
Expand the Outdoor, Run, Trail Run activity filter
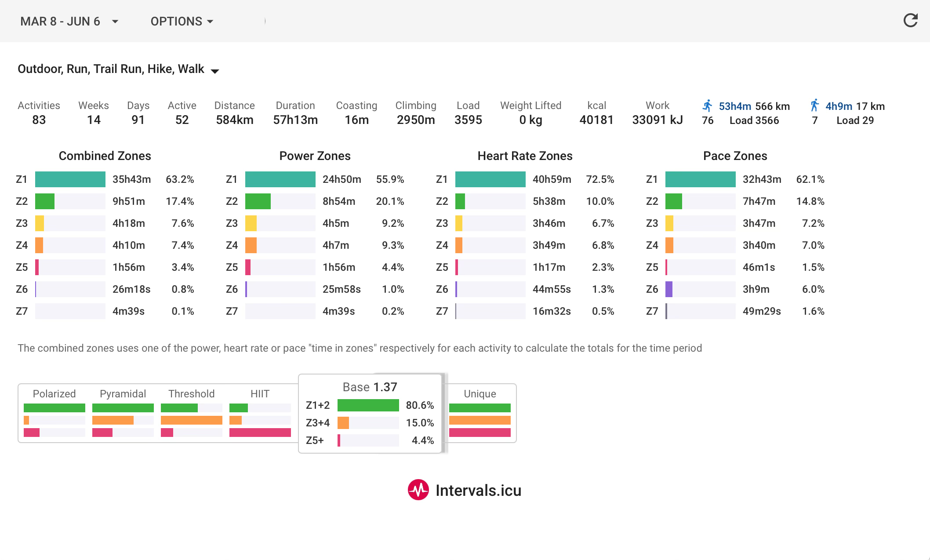(x=118, y=69)
